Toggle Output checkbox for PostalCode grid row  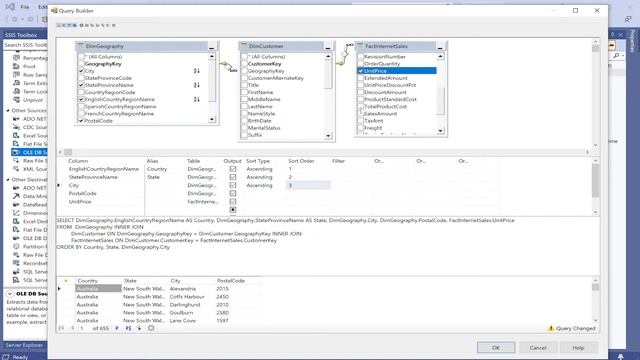pos(233,193)
